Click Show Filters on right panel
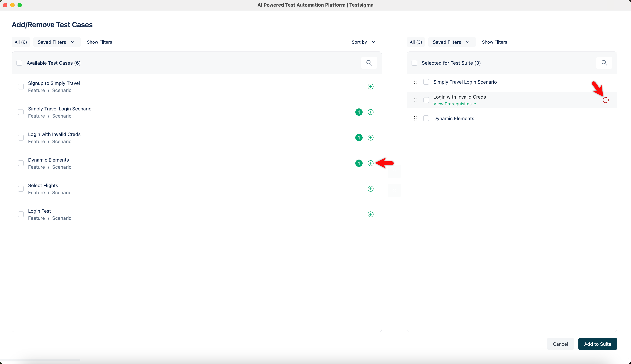631x364 pixels. [494, 42]
